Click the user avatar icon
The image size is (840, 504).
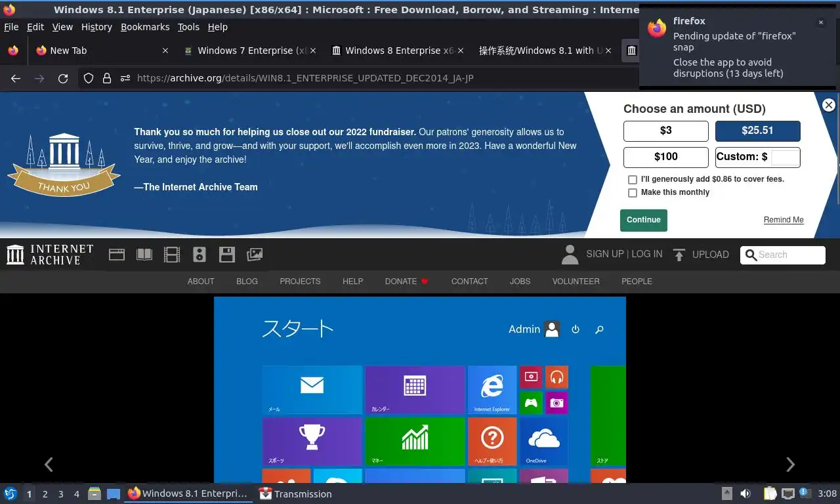point(570,255)
